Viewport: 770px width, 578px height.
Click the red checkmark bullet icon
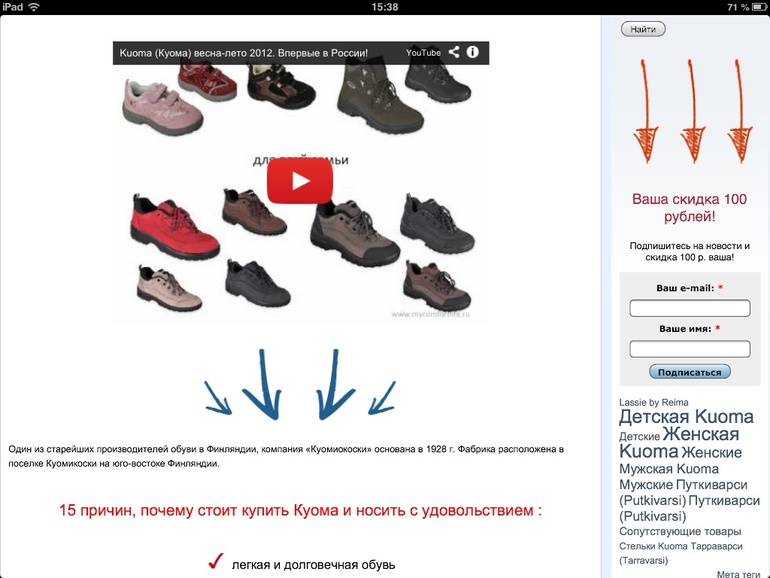(x=214, y=563)
